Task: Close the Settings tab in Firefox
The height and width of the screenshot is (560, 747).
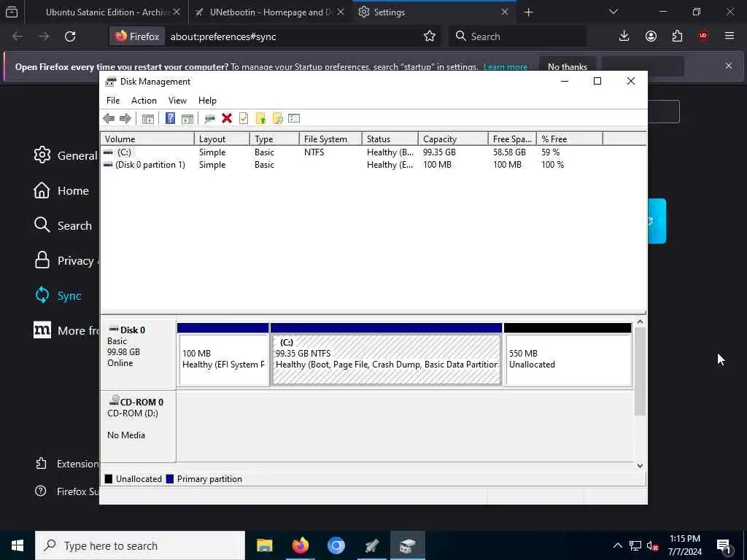Action: (x=505, y=12)
